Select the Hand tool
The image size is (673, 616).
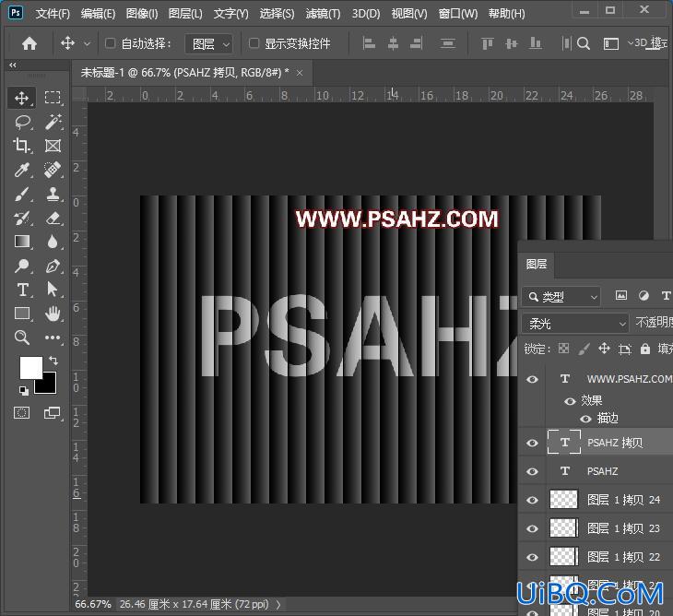coord(53,314)
